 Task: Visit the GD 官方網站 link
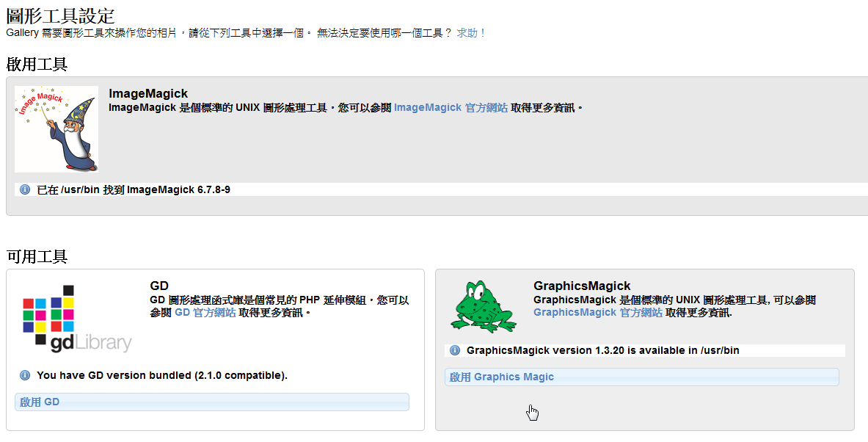pyautogui.click(x=205, y=312)
